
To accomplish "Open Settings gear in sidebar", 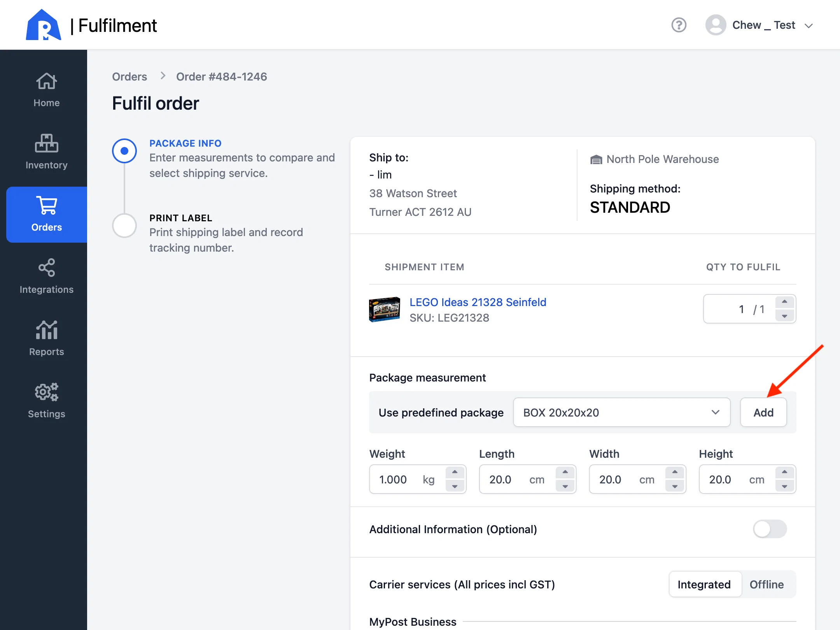I will 47,401.
